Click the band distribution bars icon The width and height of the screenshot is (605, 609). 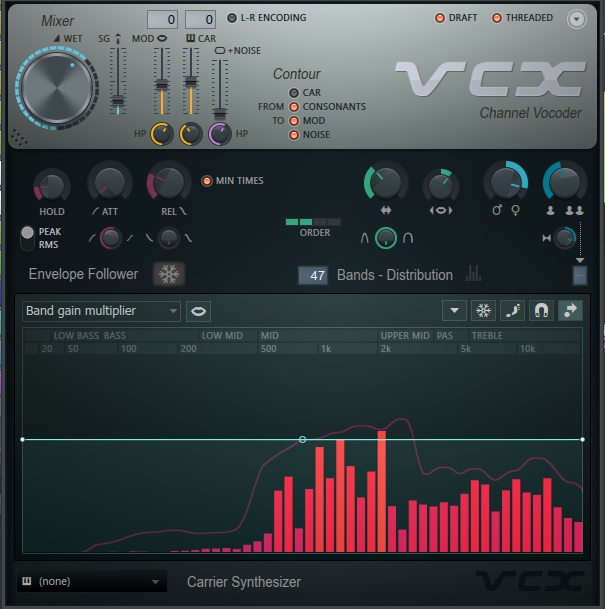tap(473, 274)
